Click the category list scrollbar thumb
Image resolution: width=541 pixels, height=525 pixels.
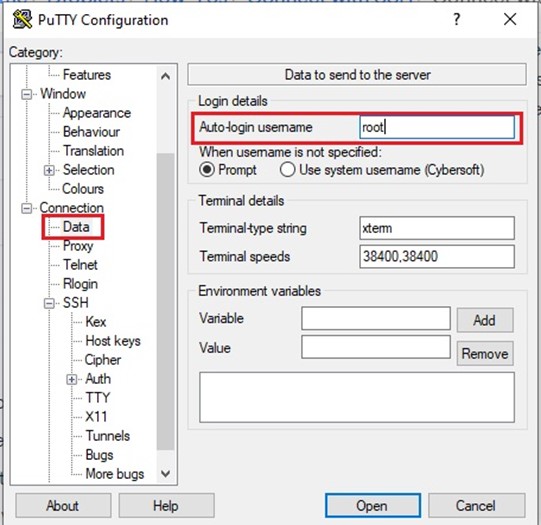point(166,301)
